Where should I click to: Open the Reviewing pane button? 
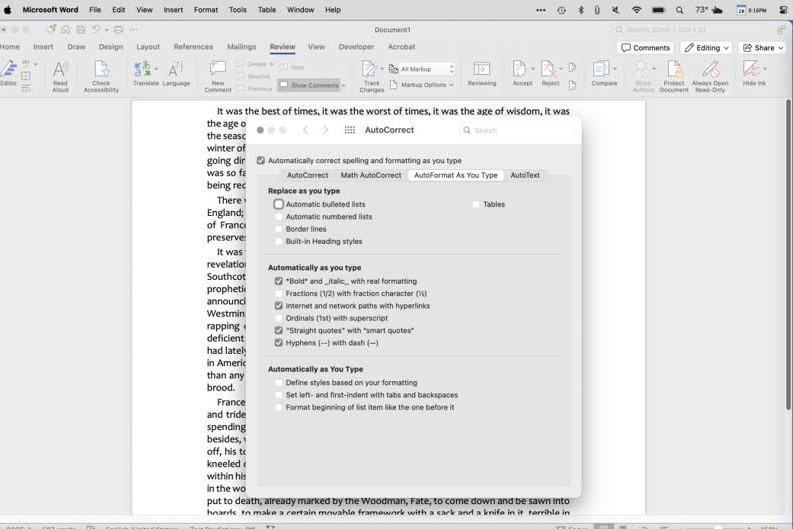click(481, 73)
